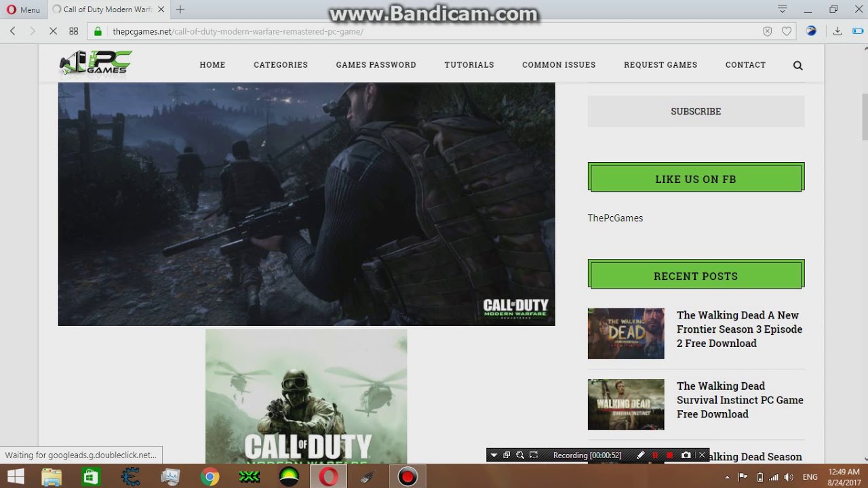Click the SUBSCRIBE button

click(696, 111)
